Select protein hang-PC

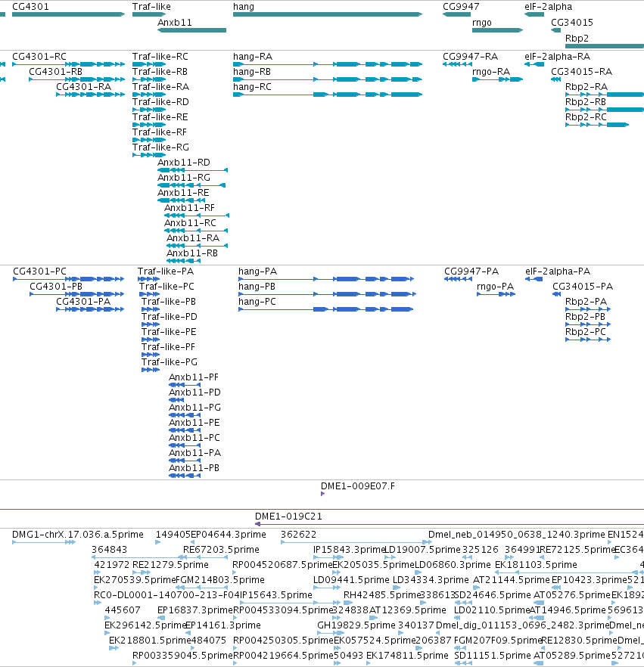click(326, 309)
